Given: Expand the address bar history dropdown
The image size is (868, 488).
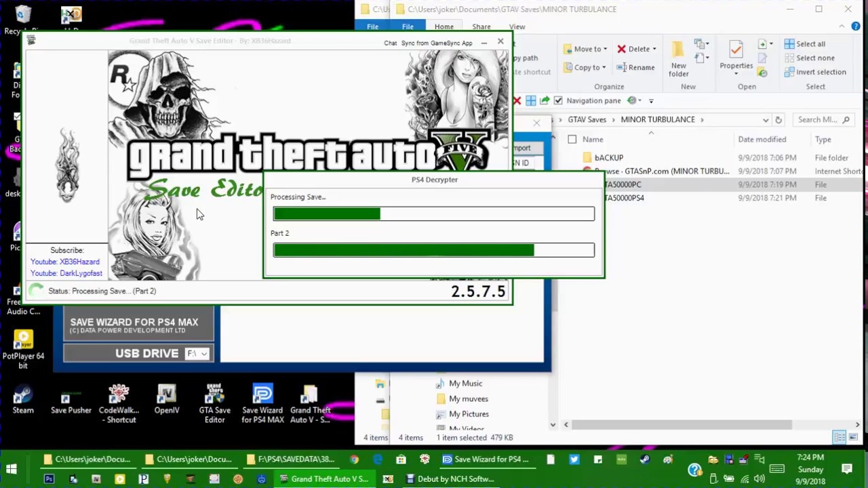Looking at the screenshot, I should pyautogui.click(x=766, y=120).
